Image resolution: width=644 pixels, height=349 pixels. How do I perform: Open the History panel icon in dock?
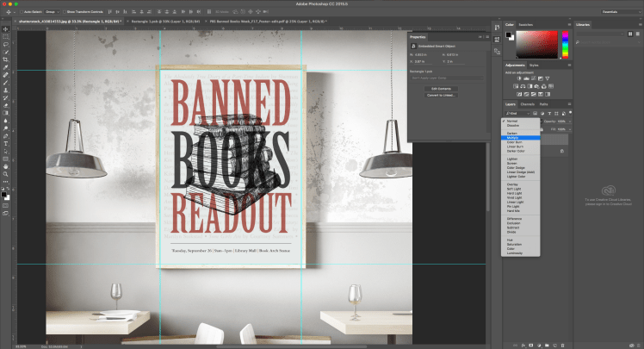click(x=497, y=27)
